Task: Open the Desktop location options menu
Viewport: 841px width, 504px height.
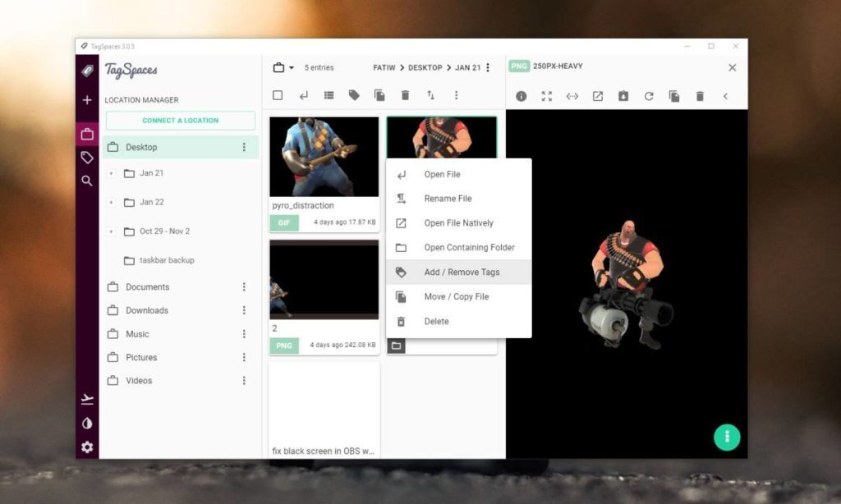Action: (243, 147)
